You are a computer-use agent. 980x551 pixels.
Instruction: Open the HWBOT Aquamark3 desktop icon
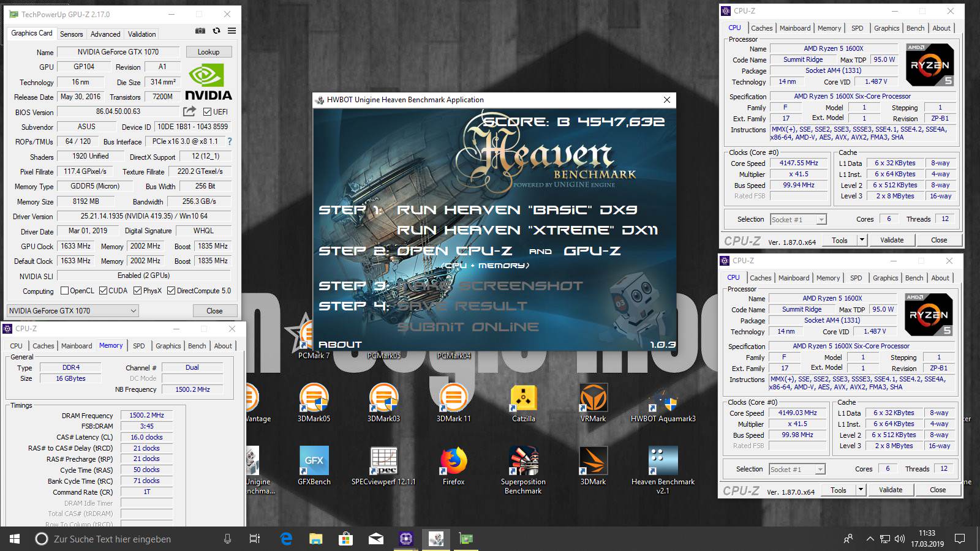(663, 402)
